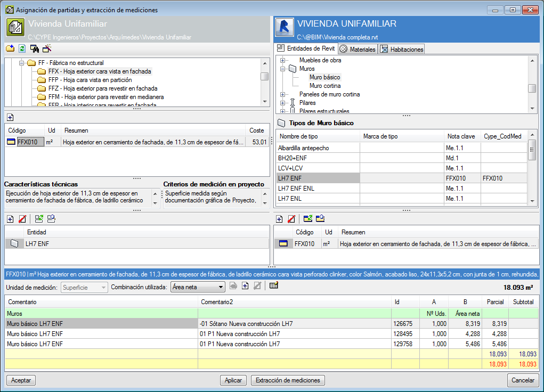Open the Combinación utilizada dropdown
Screen dimensions: 544x392
(198, 287)
